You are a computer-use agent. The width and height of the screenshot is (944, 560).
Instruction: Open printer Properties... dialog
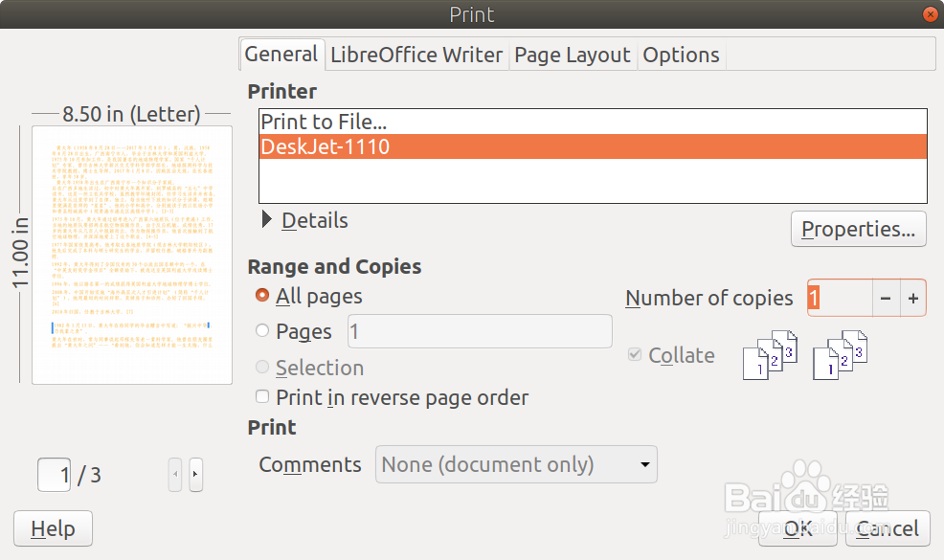point(858,229)
